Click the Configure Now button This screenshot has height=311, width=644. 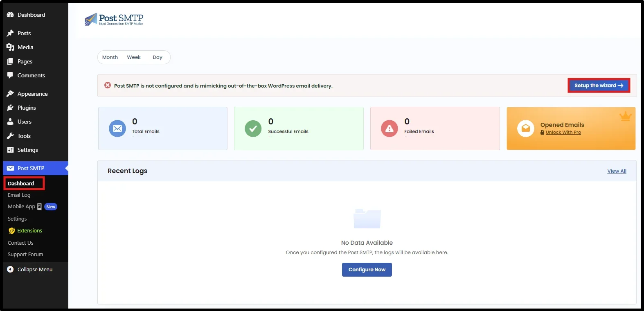[x=367, y=270]
